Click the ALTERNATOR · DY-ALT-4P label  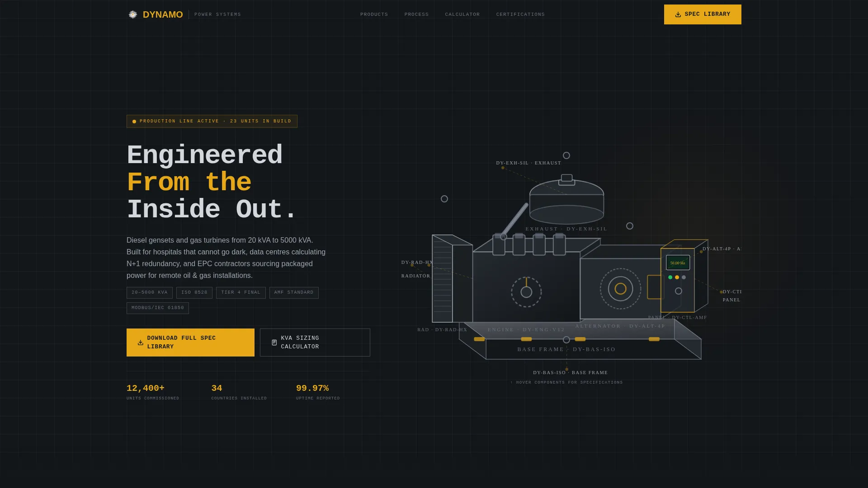(620, 326)
